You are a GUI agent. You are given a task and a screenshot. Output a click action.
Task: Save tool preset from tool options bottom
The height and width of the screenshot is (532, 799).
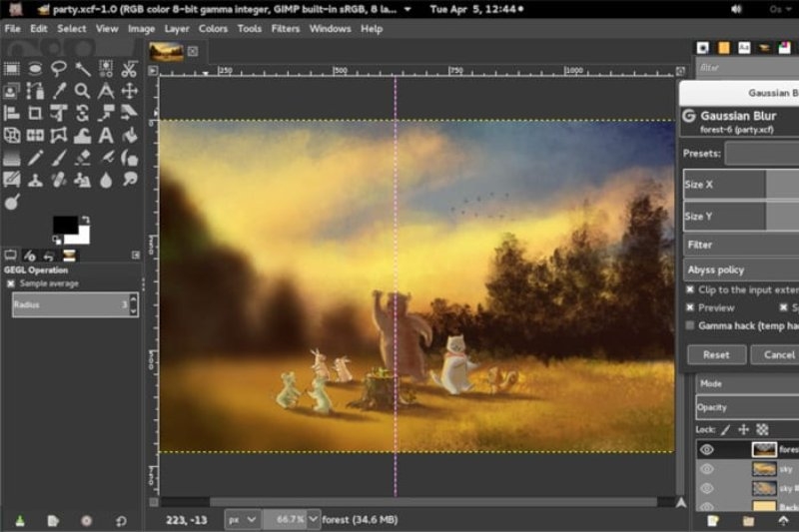click(19, 521)
